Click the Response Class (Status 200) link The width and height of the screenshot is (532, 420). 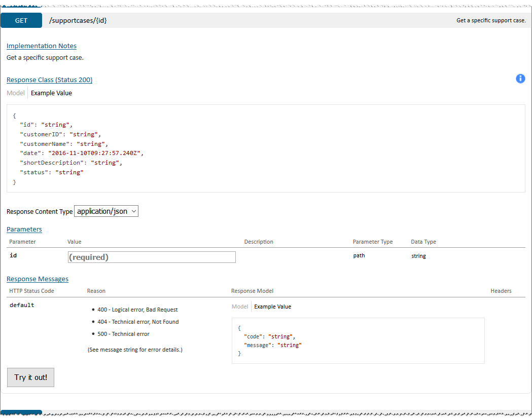[x=49, y=80]
